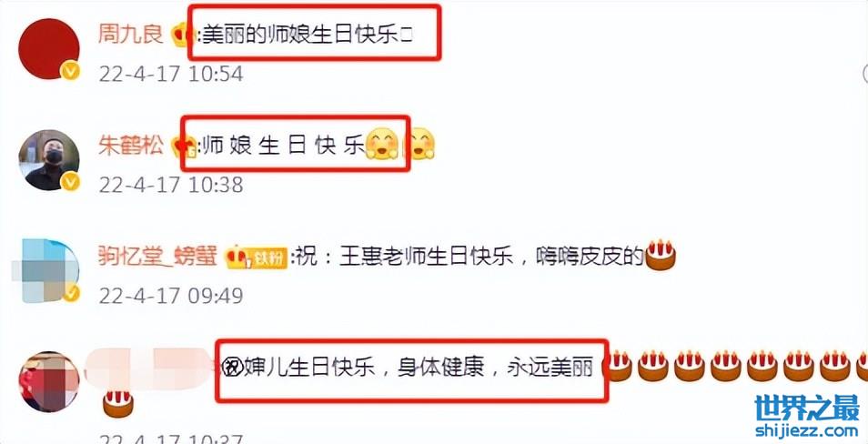The image size is (868, 444).
Task: Click the first cake emoji after 永远美丽
Action: [x=618, y=366]
